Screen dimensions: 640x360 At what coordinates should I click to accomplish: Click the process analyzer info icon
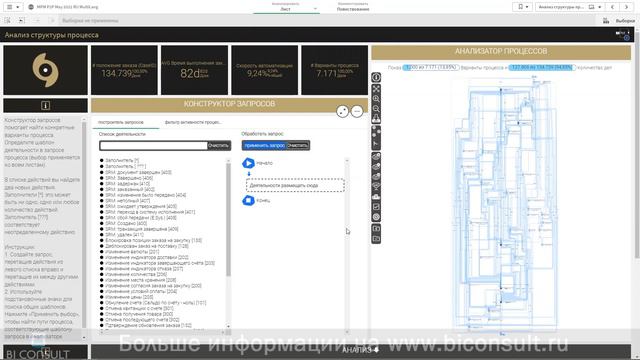(376, 77)
